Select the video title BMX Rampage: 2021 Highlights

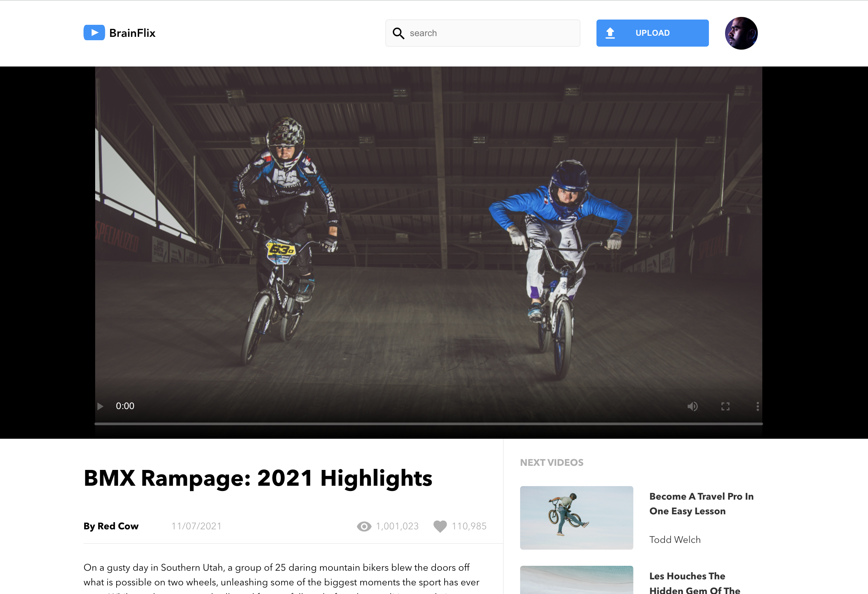[x=258, y=478]
